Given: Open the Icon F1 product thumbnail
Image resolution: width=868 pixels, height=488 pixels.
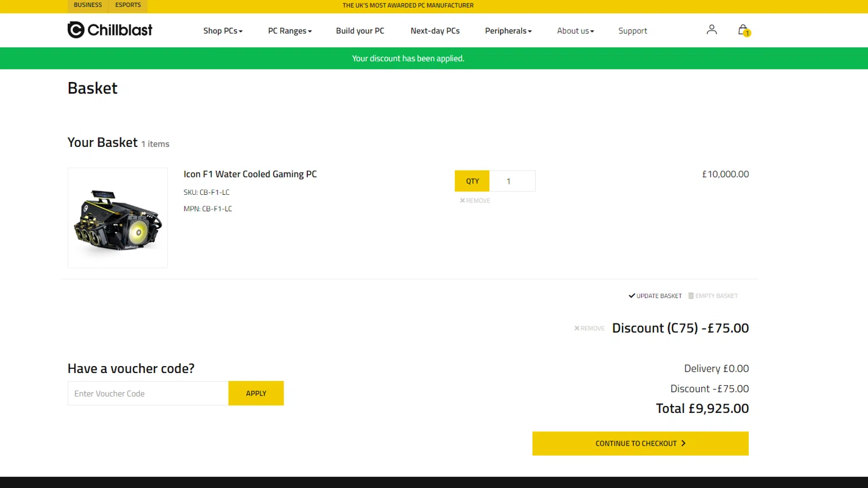Looking at the screenshot, I should coord(117,218).
